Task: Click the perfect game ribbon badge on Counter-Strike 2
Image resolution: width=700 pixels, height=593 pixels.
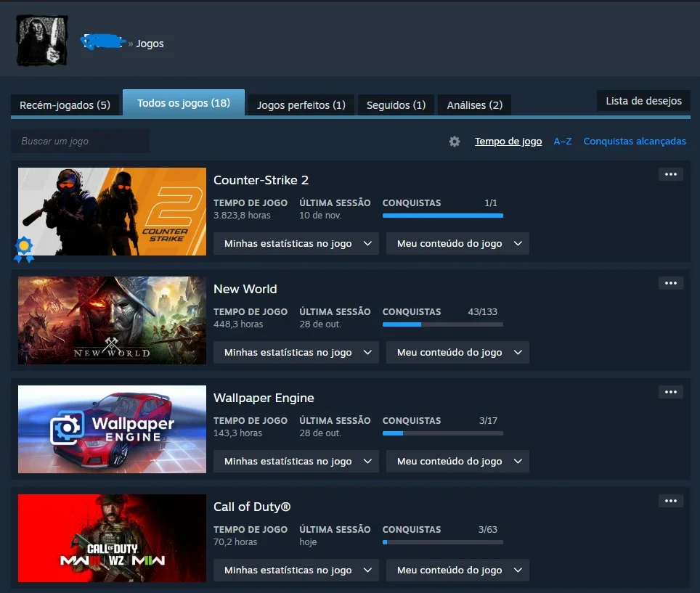Action: (24, 250)
